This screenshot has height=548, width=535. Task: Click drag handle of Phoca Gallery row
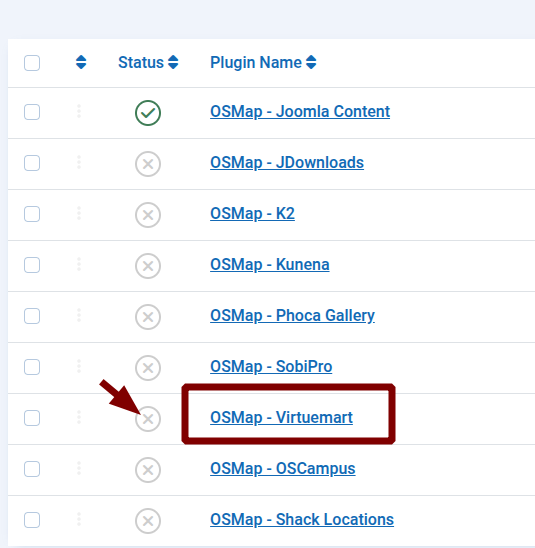click(x=79, y=315)
